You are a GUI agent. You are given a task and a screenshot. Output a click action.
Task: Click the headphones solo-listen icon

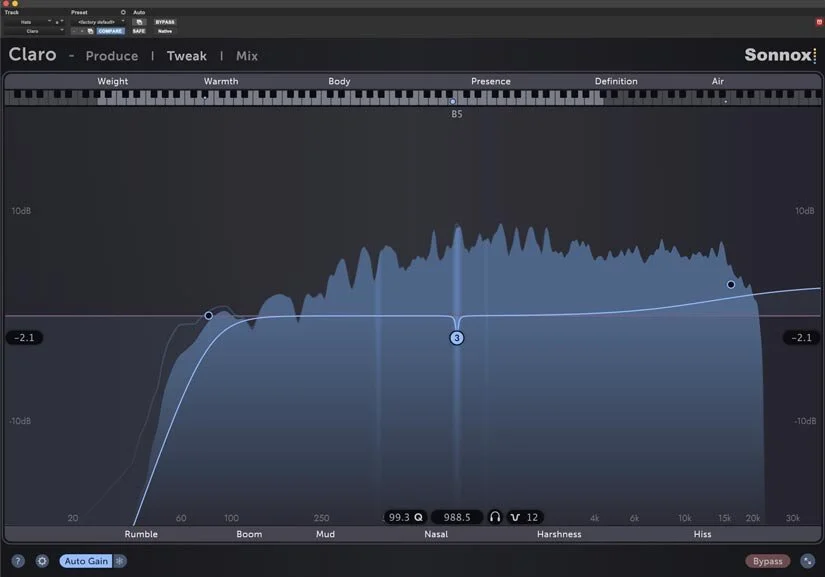click(x=495, y=517)
